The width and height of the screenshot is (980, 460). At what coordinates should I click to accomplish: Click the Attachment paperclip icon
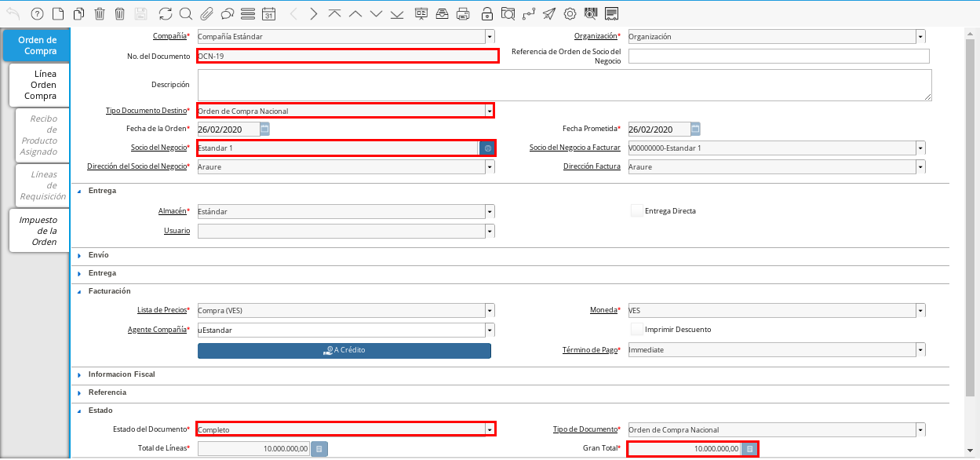click(206, 13)
